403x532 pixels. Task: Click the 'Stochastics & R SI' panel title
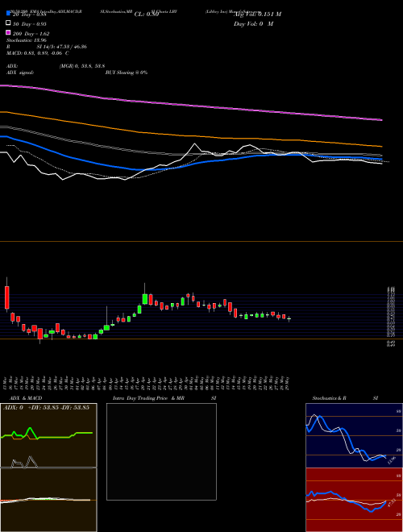click(x=345, y=398)
